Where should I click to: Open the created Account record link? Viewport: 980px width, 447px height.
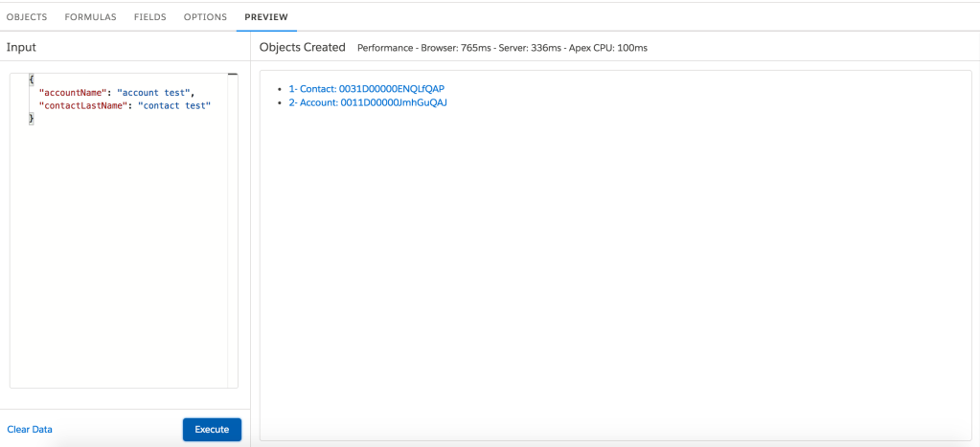tap(368, 102)
